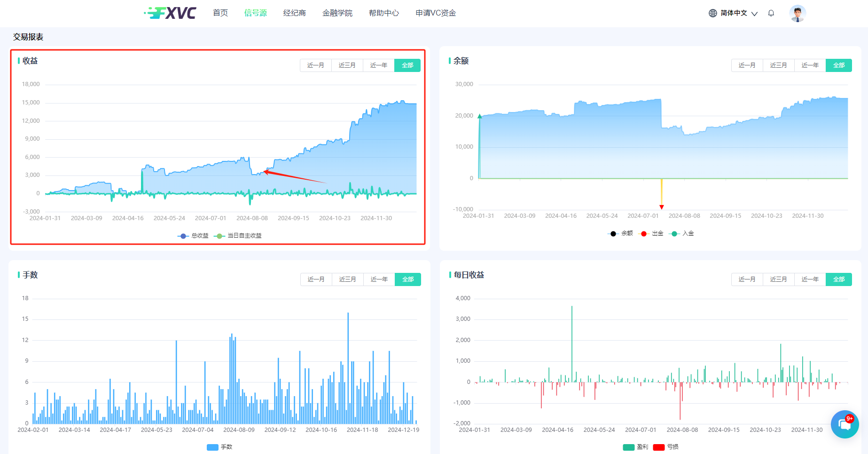Click the globe language icon
This screenshot has height=454, width=868.
tap(712, 13)
